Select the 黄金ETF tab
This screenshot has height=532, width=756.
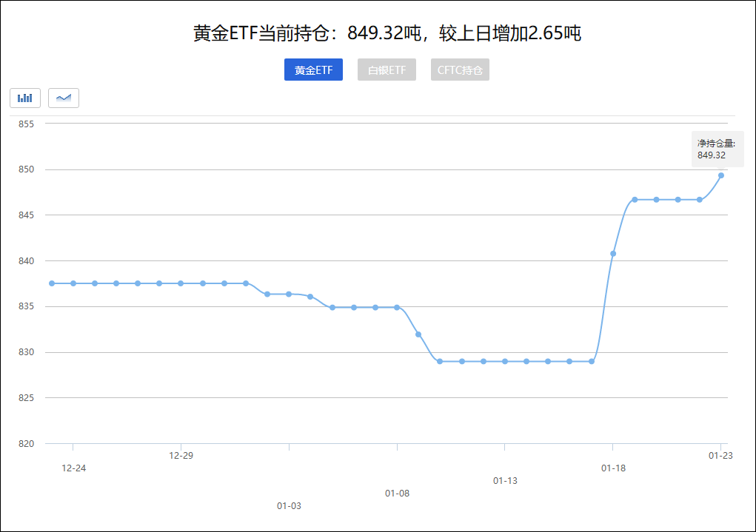tap(313, 70)
